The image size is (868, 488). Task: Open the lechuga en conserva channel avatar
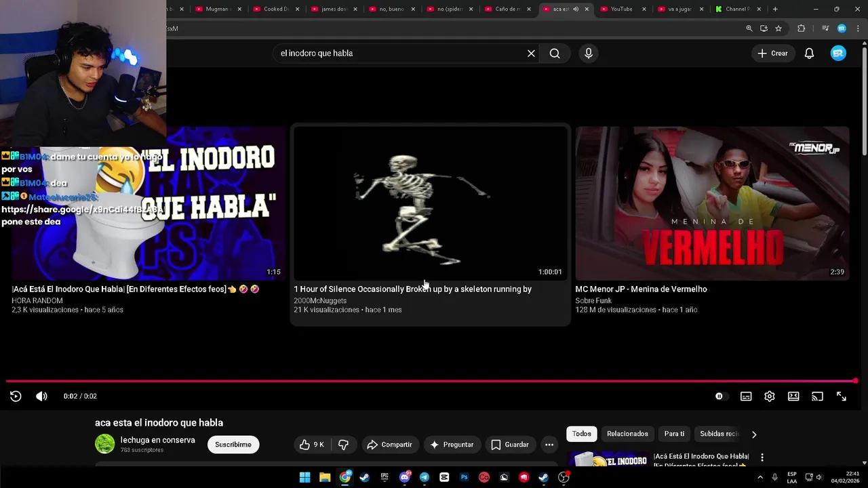(x=104, y=444)
